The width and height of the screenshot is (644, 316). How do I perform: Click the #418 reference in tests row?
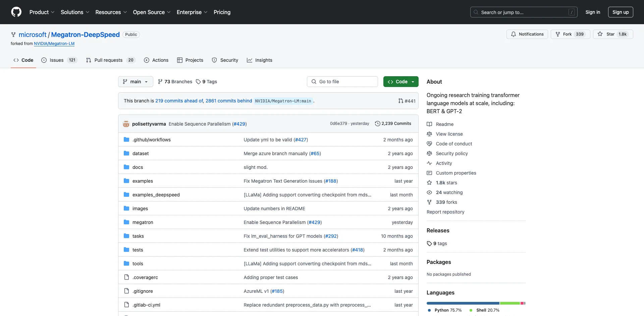pyautogui.click(x=358, y=250)
